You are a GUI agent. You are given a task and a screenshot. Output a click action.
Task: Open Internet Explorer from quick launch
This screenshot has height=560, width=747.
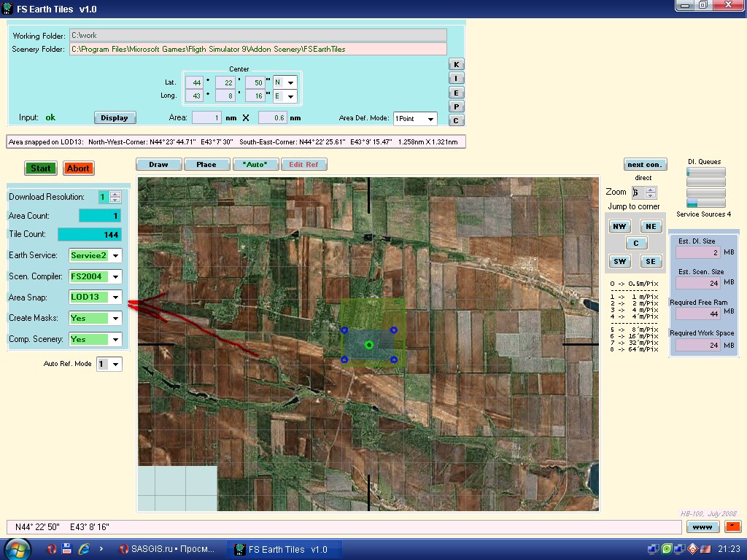point(84,549)
